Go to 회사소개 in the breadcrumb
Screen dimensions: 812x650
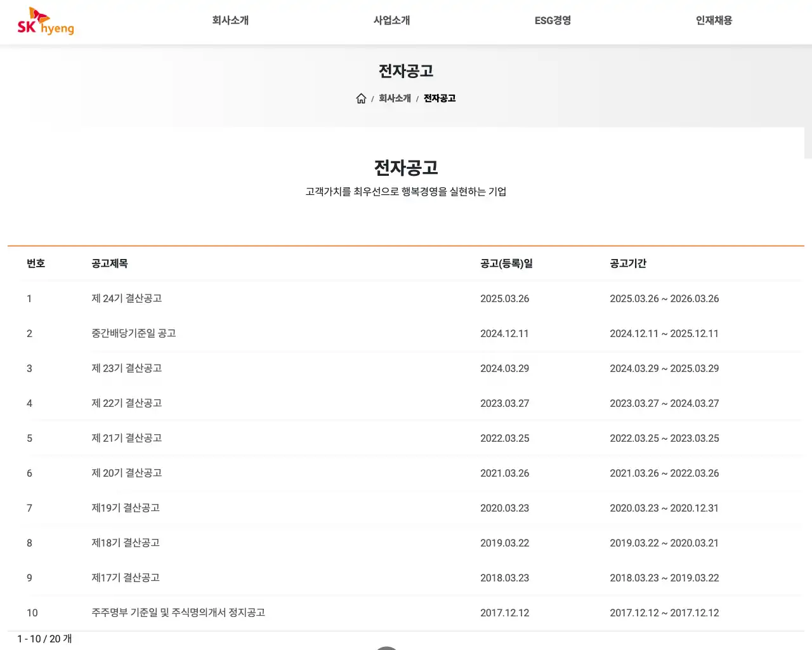point(395,98)
